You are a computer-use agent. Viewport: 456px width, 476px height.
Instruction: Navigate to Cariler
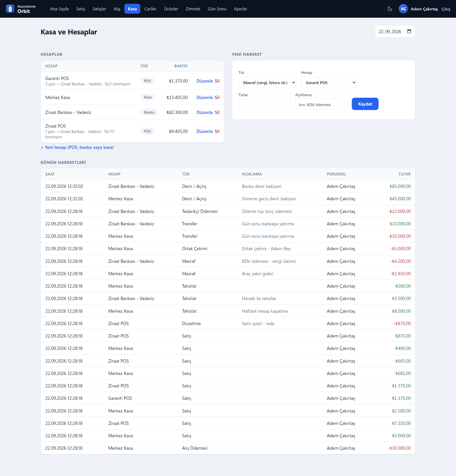click(150, 9)
